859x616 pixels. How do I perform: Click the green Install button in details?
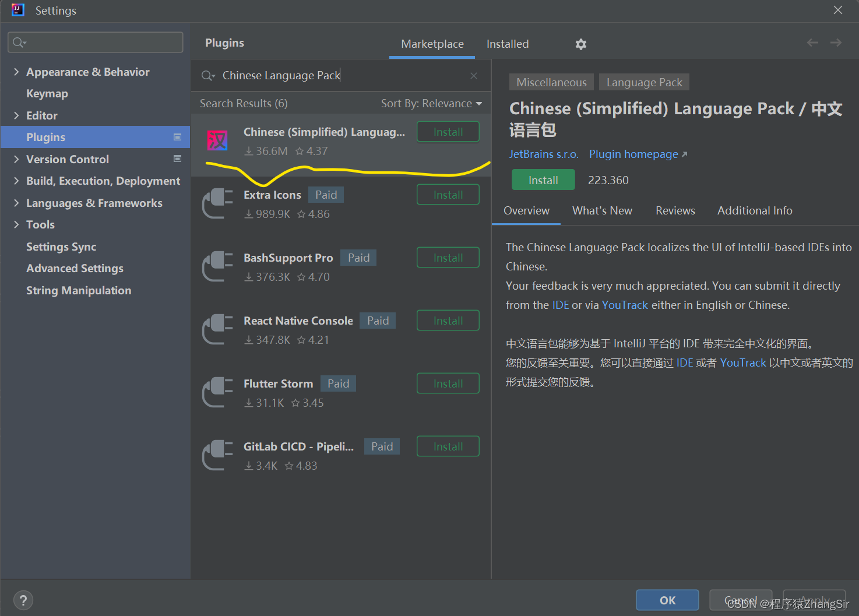point(543,180)
